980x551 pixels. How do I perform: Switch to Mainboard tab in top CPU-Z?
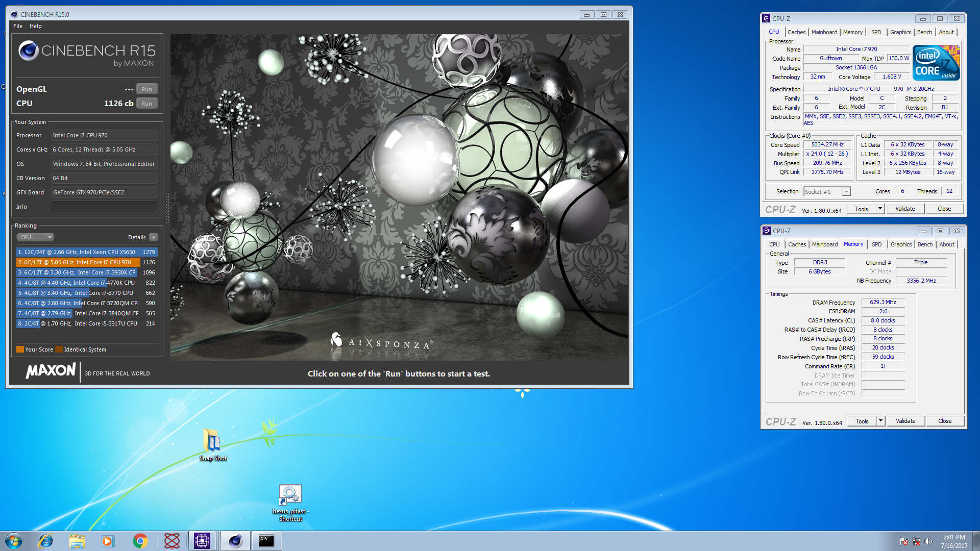(x=824, y=32)
